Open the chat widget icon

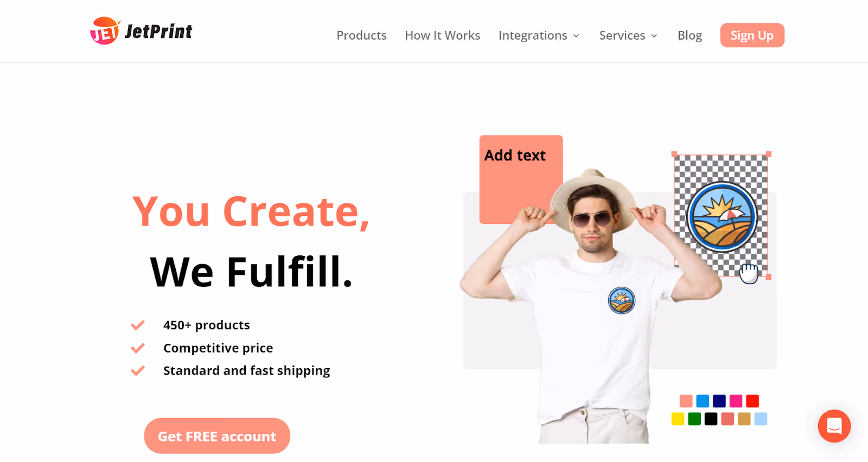(834, 426)
